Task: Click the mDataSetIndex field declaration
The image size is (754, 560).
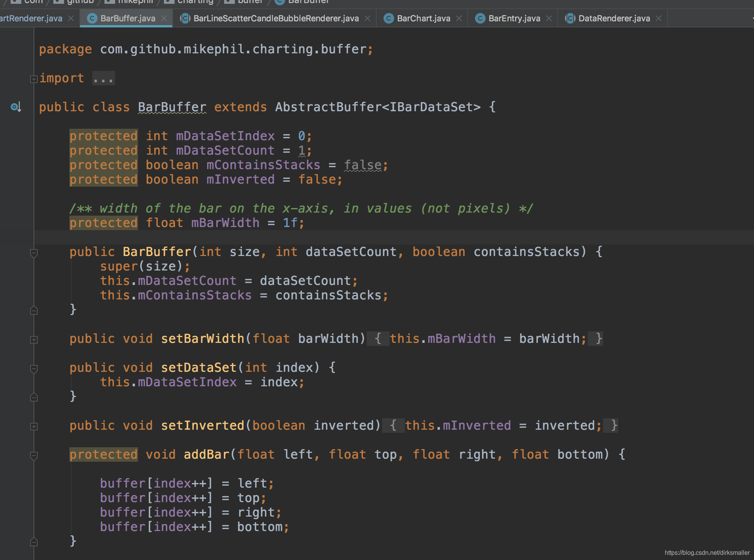Action: [225, 136]
